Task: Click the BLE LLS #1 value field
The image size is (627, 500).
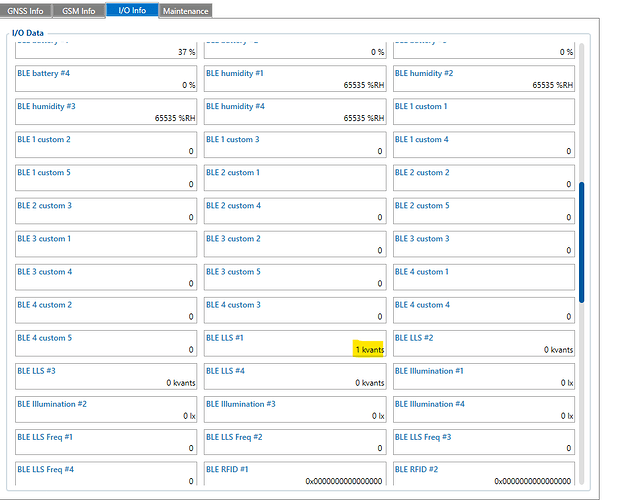Action: click(295, 344)
